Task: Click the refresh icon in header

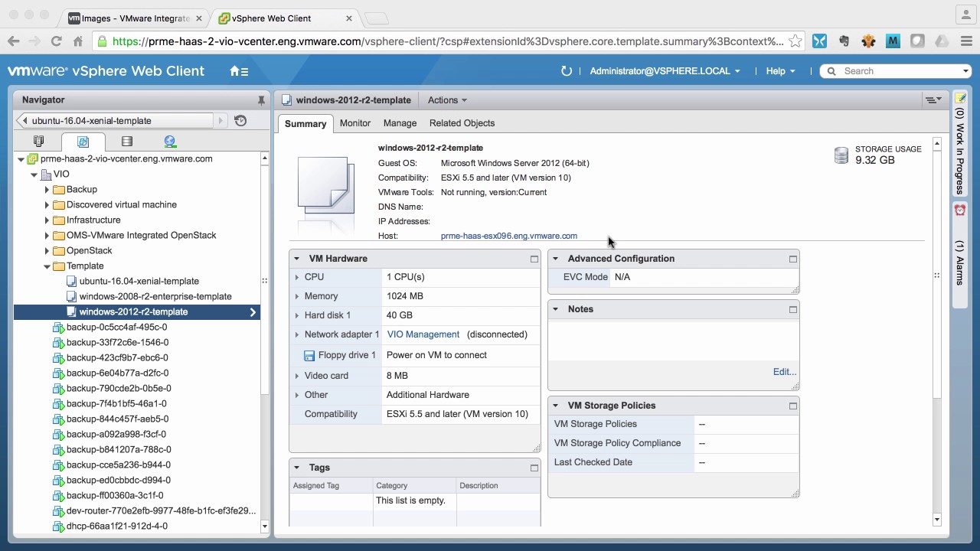Action: (x=567, y=71)
